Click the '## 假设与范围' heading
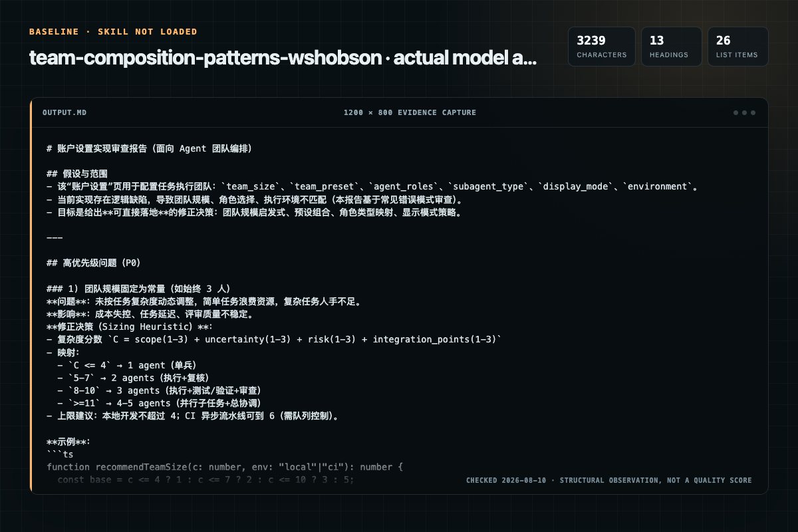798x532 pixels. coord(78,173)
